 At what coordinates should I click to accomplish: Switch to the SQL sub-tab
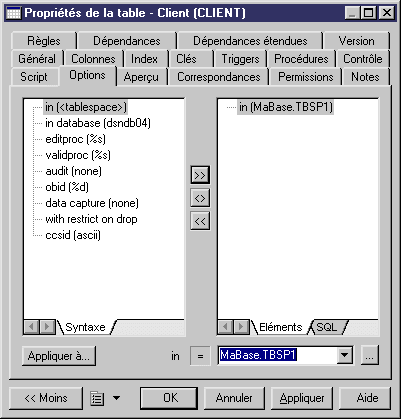[327, 327]
